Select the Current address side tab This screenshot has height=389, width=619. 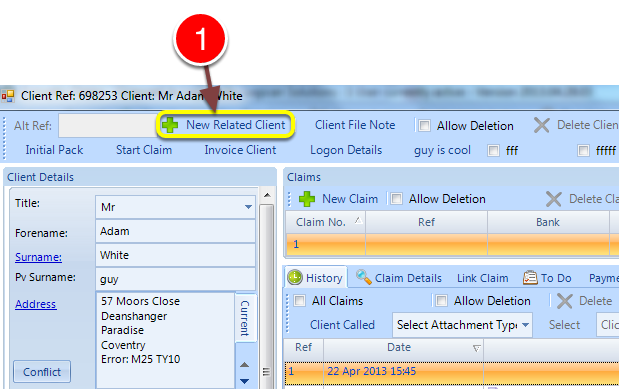pos(245,318)
